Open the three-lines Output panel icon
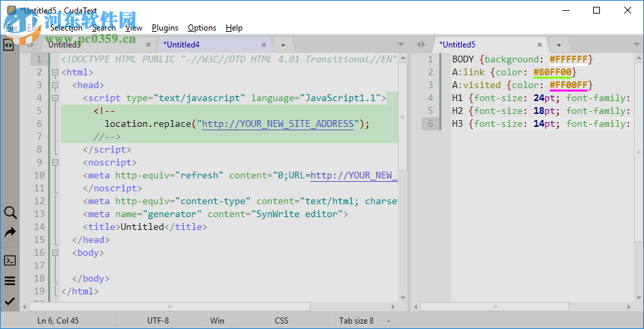 pyautogui.click(x=10, y=281)
